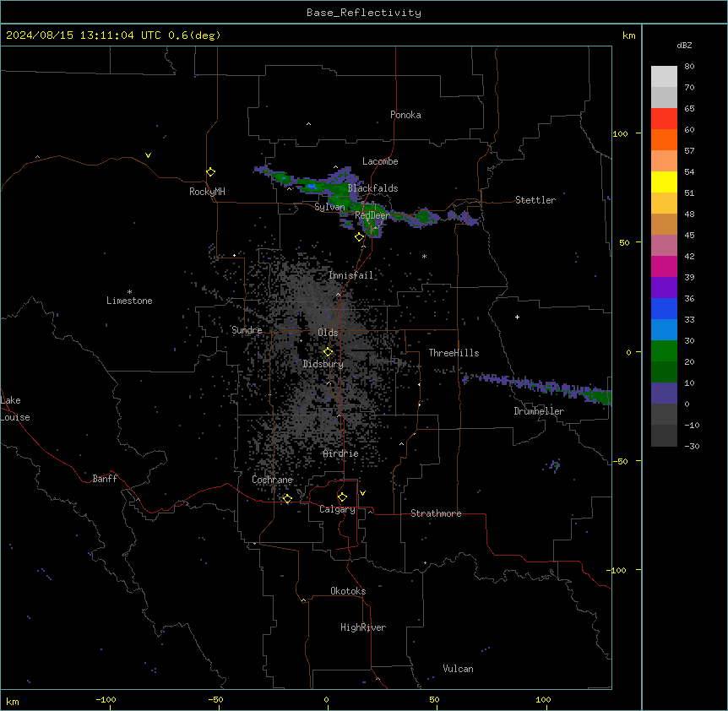728x711 pixels.
Task: Click the Didsbury city label
Action: (x=323, y=364)
